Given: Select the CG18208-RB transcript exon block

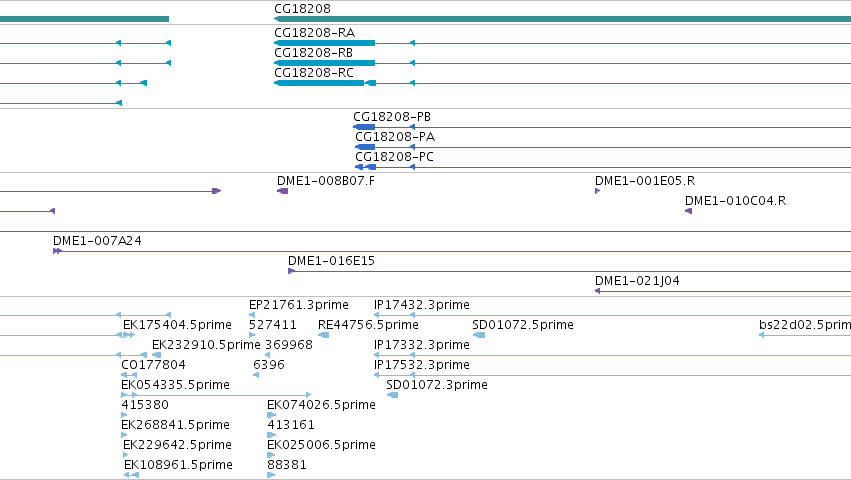Looking at the screenshot, I should click(325, 63).
